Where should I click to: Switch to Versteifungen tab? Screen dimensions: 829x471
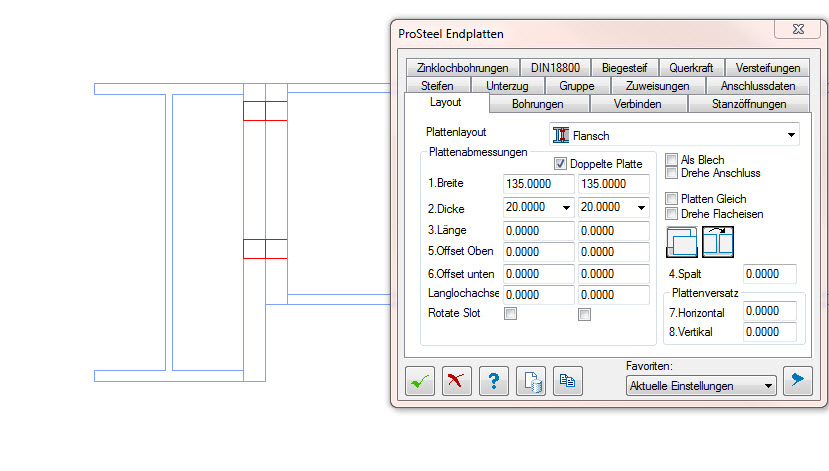(768, 68)
